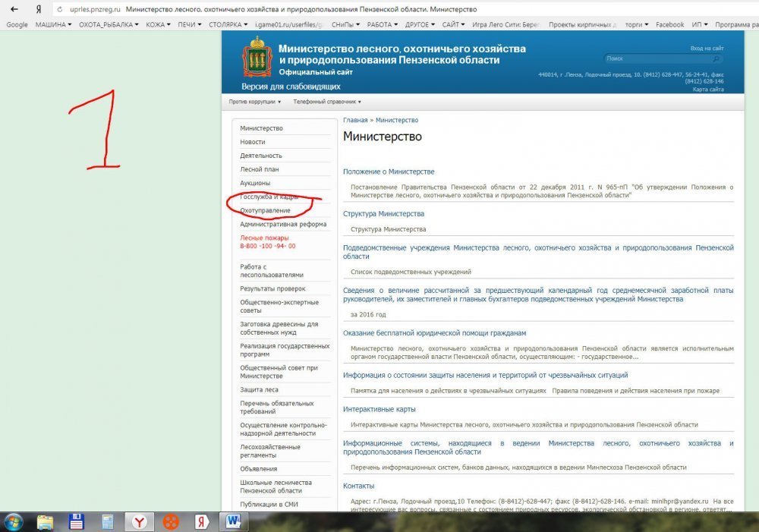Image resolution: width=759 pixels, height=532 pixels.
Task: Select 'Охотуправление' in the left sidebar
Action: coord(265,210)
